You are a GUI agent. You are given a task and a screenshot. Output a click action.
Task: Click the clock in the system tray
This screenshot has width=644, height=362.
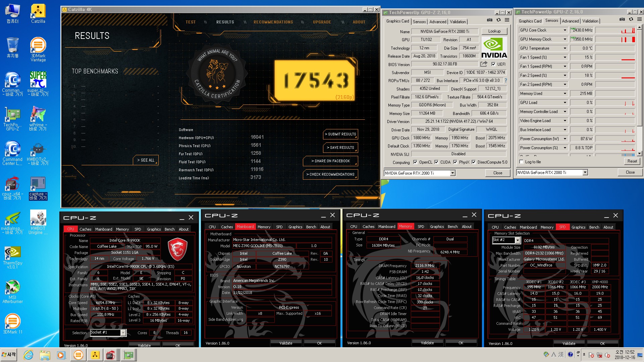click(625, 355)
